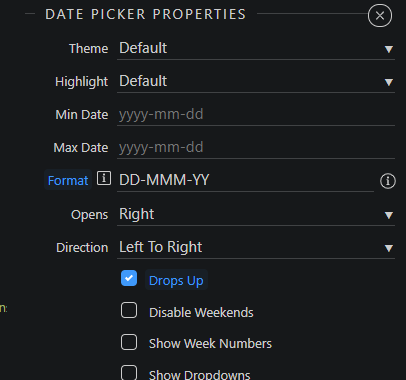Open the Direction dropdown arrow
Screen dimensions: 406x380
388,248
